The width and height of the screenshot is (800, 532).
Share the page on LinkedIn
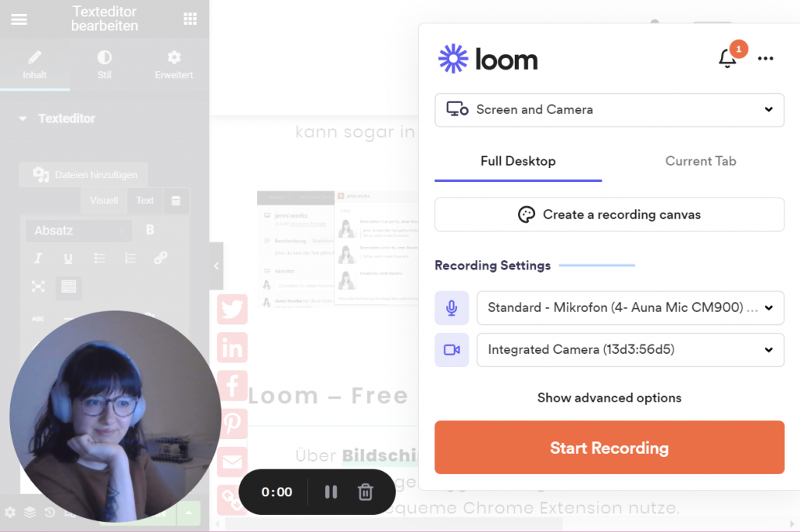point(231,348)
